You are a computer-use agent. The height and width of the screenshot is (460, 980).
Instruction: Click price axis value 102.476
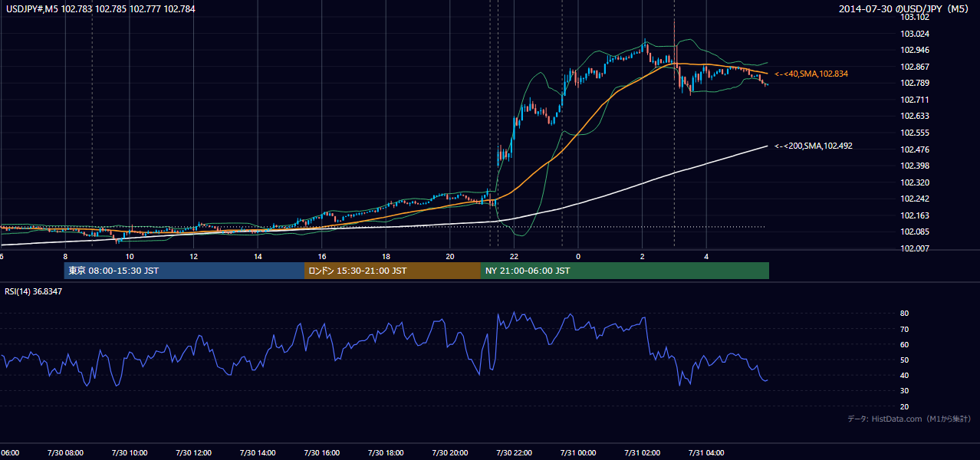914,149
